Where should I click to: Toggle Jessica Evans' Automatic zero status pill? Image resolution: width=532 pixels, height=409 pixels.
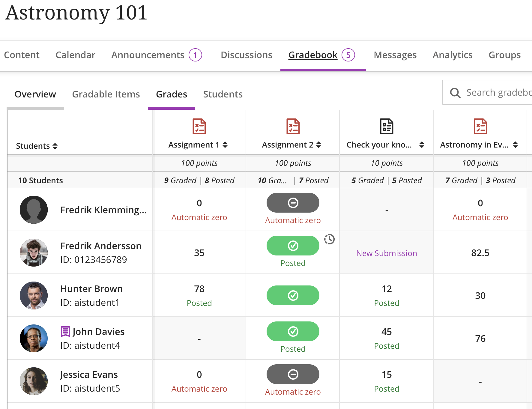coord(293,374)
